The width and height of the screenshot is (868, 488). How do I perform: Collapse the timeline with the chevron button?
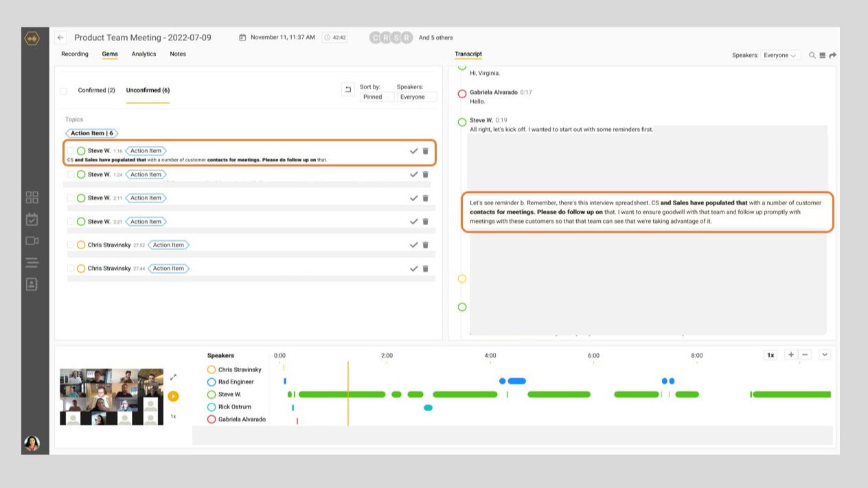pos(825,355)
